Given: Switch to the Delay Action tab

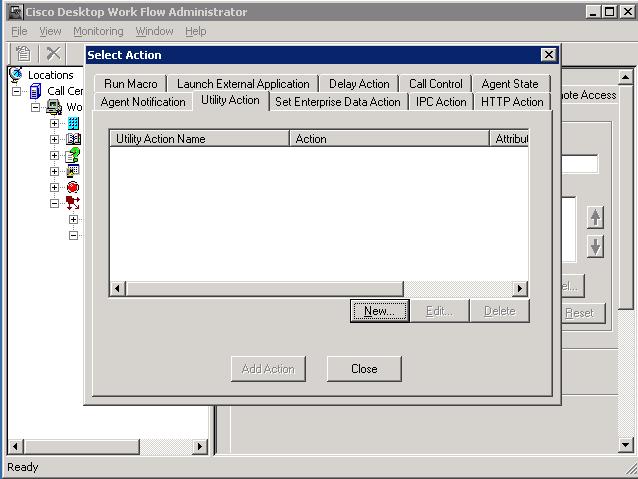Looking at the screenshot, I should [359, 84].
